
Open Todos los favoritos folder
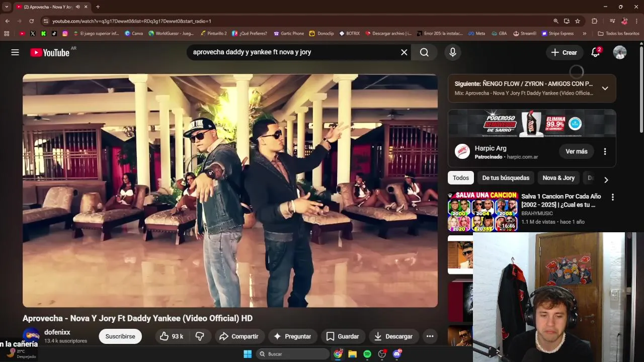tap(618, 34)
